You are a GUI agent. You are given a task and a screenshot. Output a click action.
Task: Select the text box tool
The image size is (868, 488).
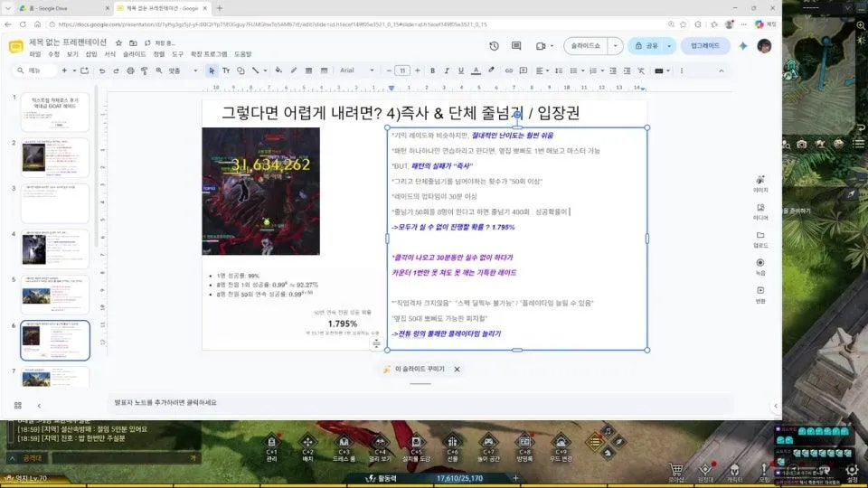click(226, 70)
